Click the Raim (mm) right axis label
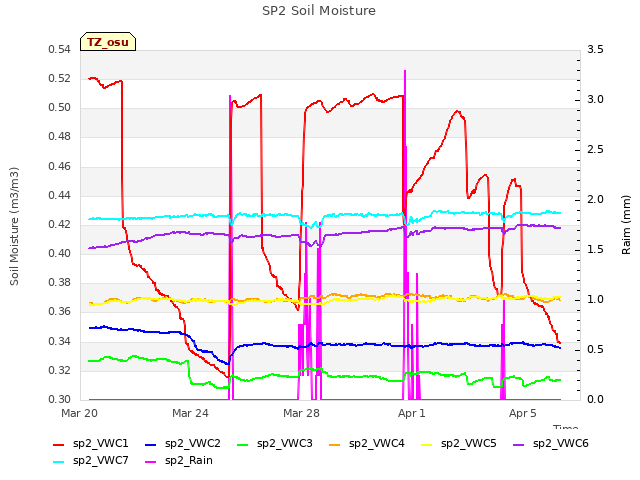Viewport: 640px width, 480px height. coord(626,225)
